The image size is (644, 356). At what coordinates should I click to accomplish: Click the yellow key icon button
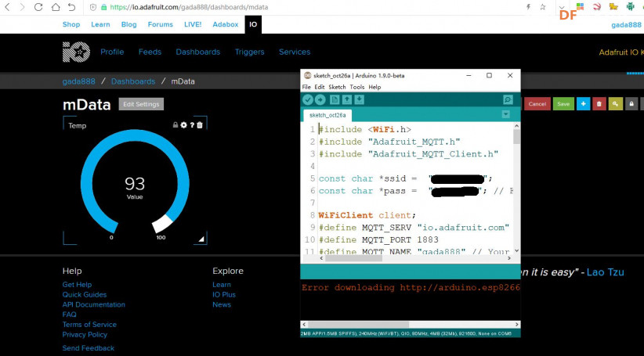pos(615,104)
